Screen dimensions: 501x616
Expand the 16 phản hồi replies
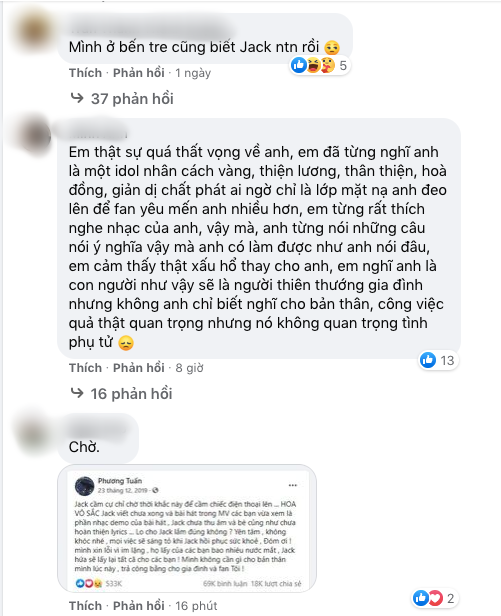(131, 394)
